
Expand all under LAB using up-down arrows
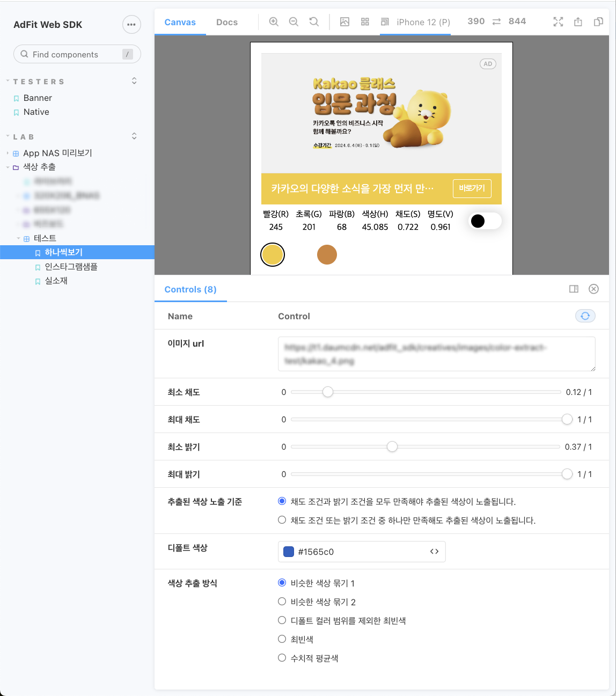(x=134, y=136)
